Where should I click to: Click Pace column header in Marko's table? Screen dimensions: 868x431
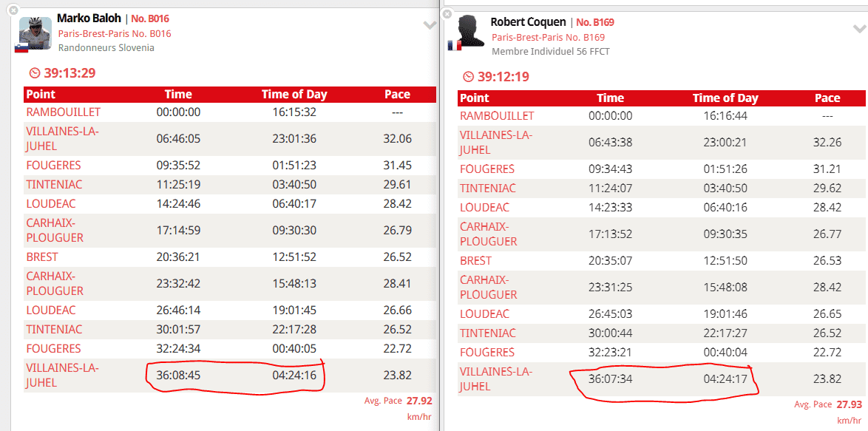397,95
